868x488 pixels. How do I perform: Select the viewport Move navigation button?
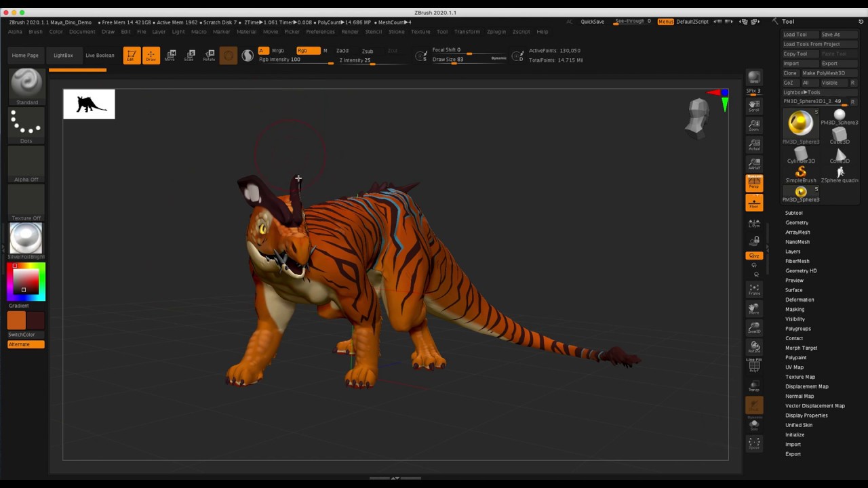pos(754,308)
